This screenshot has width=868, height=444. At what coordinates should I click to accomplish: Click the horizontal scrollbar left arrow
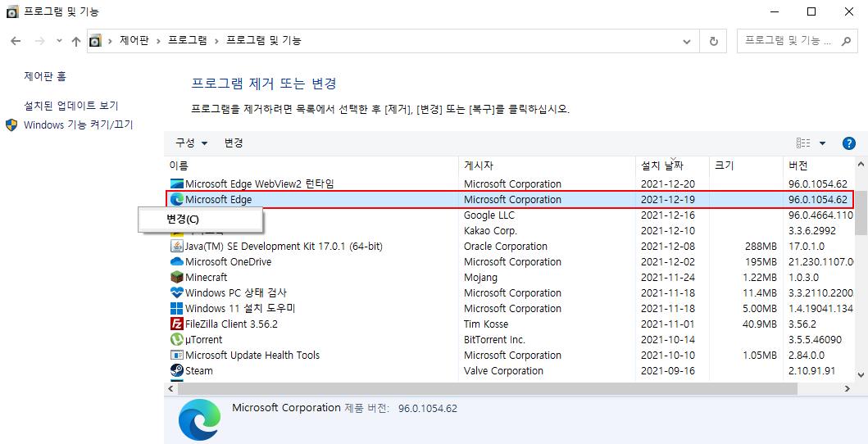(171, 389)
